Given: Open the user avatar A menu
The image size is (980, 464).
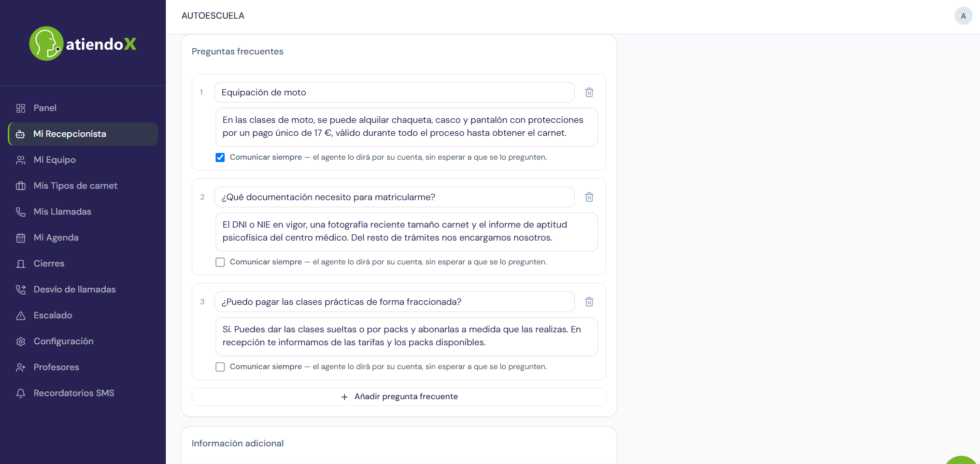Looking at the screenshot, I should (x=963, y=16).
